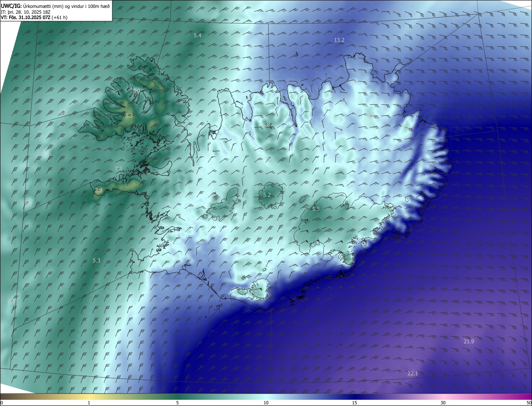
Task: Click the 5.4 value label on the map
Action: click(x=197, y=36)
